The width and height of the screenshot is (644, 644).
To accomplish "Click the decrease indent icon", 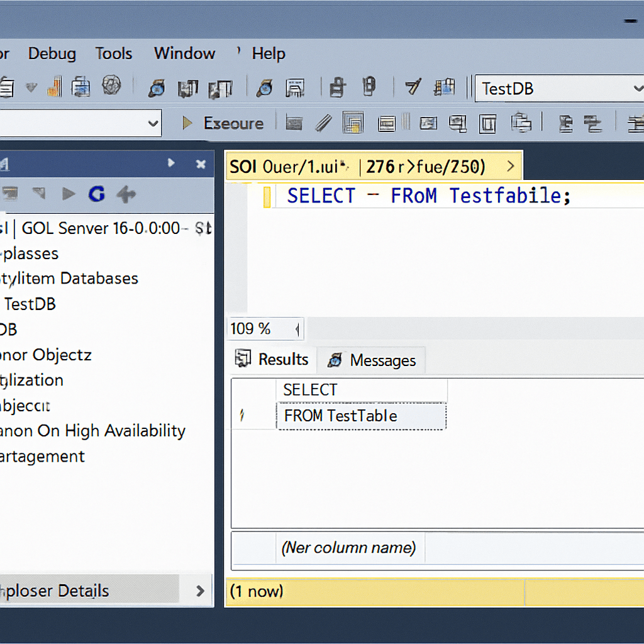I will 566,124.
